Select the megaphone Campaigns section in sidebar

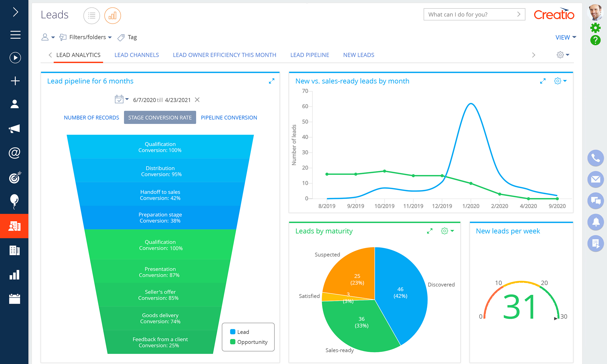tap(15, 128)
